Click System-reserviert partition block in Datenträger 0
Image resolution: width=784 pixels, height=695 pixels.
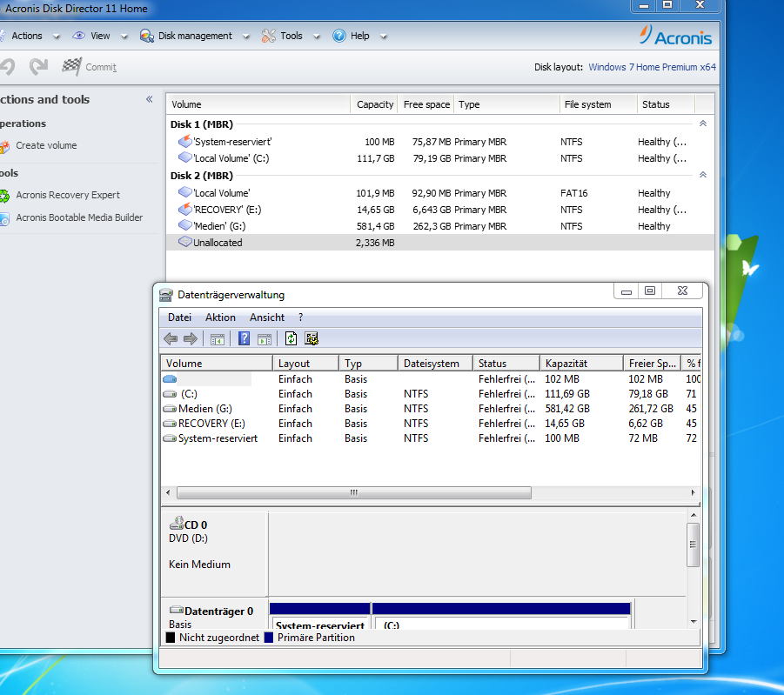pos(320,616)
